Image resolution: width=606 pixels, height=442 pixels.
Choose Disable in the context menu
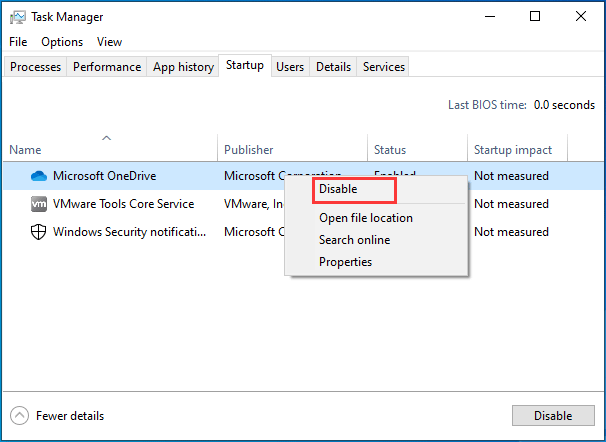click(376, 189)
